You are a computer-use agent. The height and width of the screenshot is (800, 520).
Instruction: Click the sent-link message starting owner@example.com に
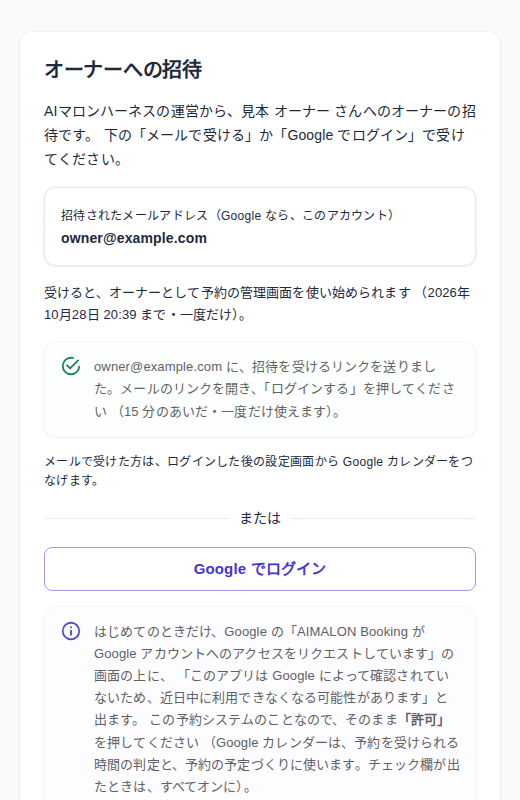(275, 389)
